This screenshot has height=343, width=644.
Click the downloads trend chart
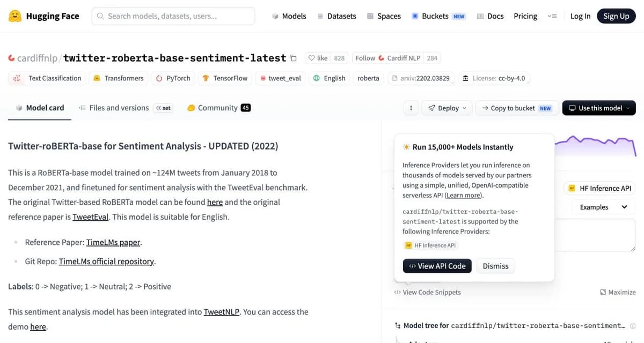point(596,145)
